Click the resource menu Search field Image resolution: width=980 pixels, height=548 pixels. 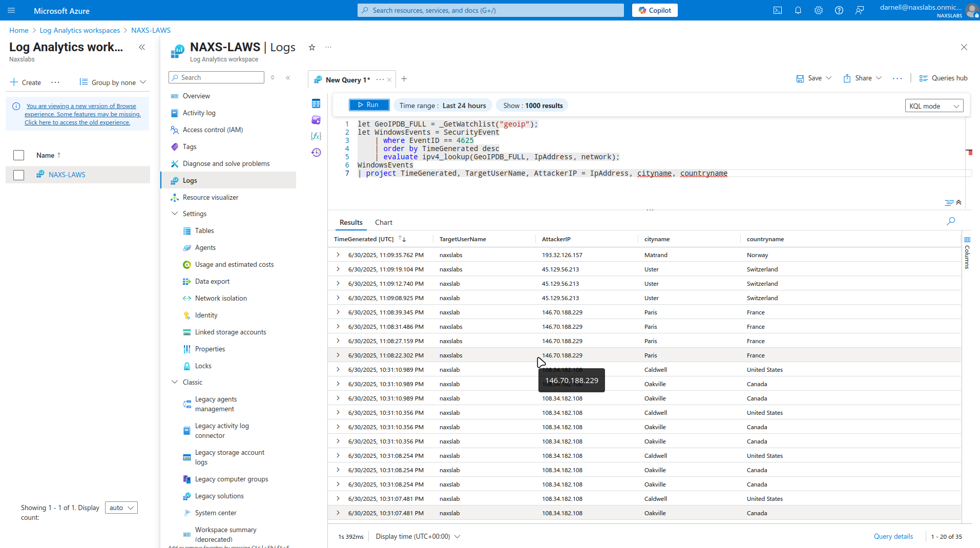216,77
